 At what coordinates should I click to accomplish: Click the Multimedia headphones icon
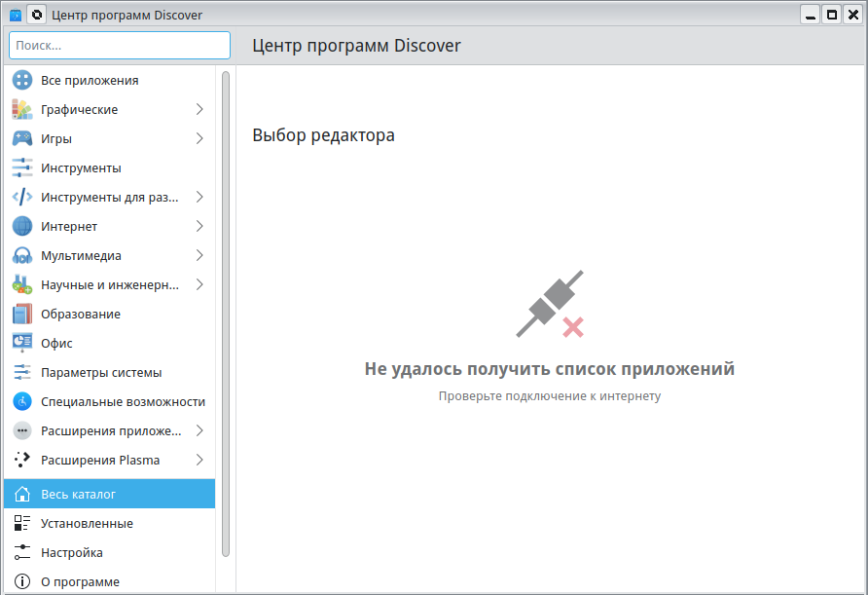(22, 255)
